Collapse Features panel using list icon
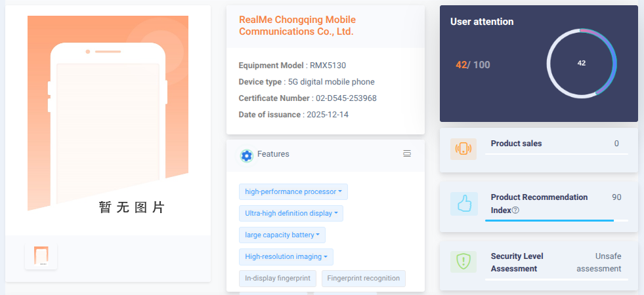The width and height of the screenshot is (644, 295). [407, 154]
